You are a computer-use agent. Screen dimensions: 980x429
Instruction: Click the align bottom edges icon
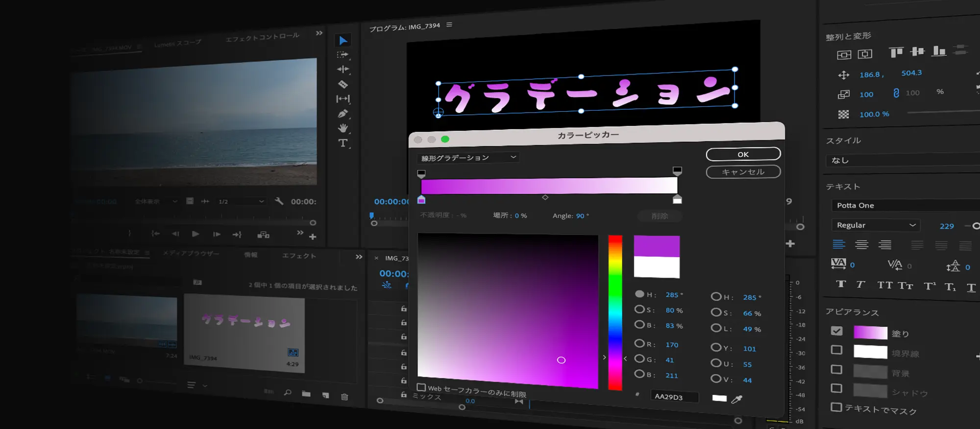(x=939, y=51)
